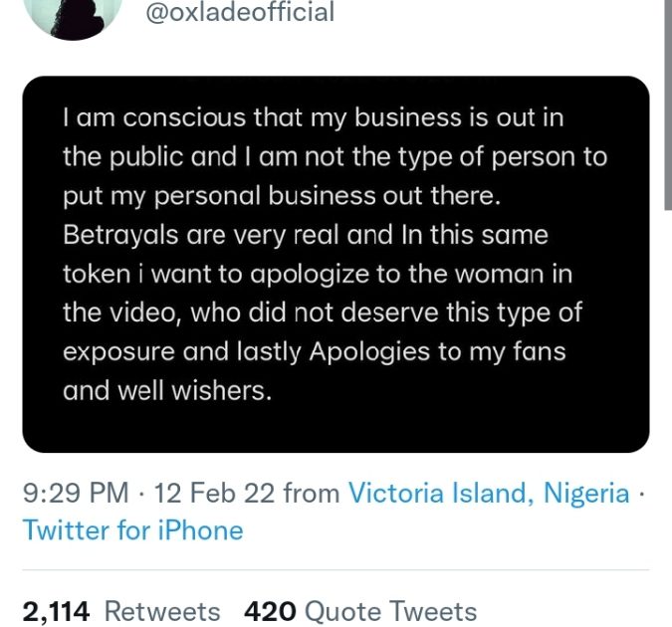
Task: Click the 420 quote count number
Action: point(269,610)
